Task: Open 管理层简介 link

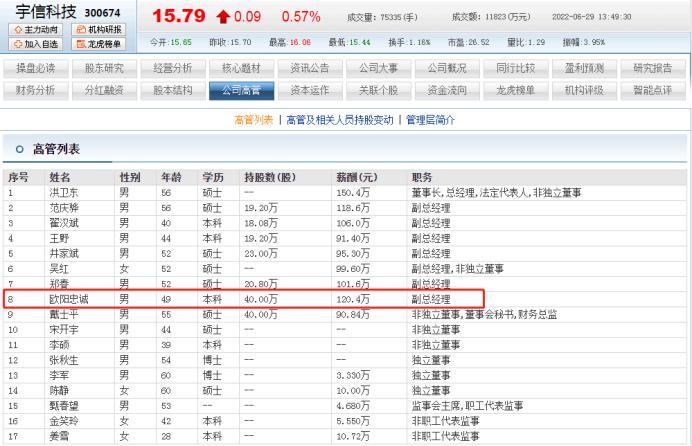Action: point(430,120)
